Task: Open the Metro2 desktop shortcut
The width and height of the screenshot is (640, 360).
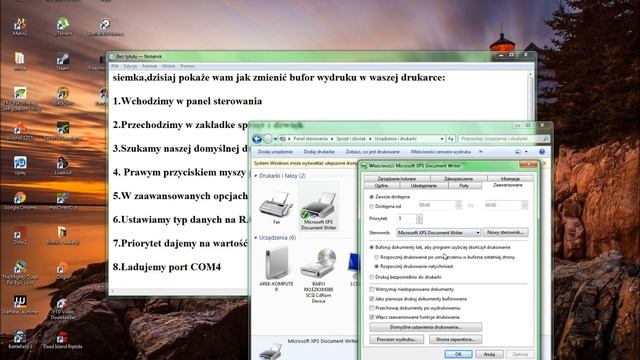Action: [20, 26]
